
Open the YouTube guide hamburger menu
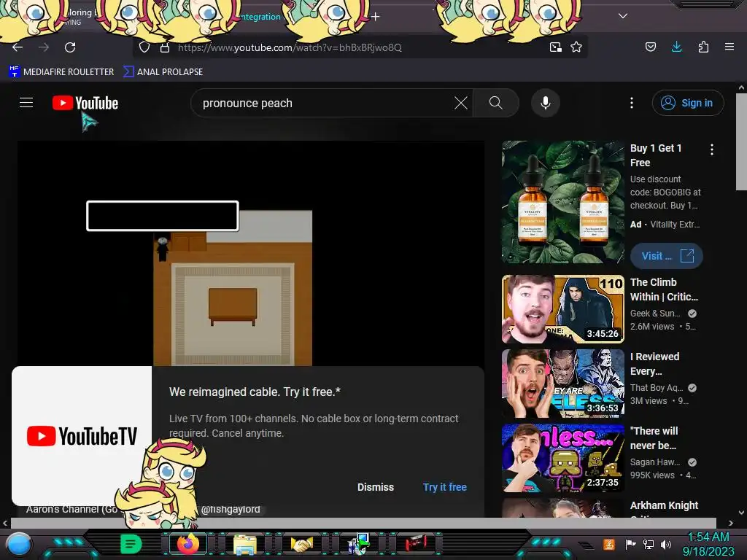26,102
